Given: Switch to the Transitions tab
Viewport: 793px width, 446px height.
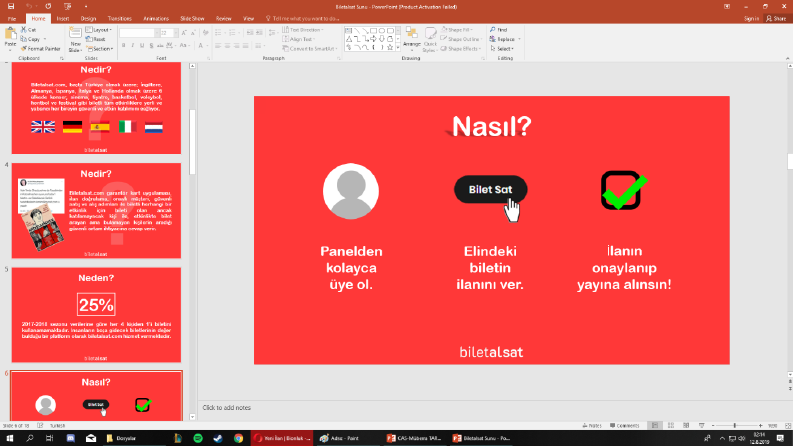Looking at the screenshot, I should [x=119, y=19].
